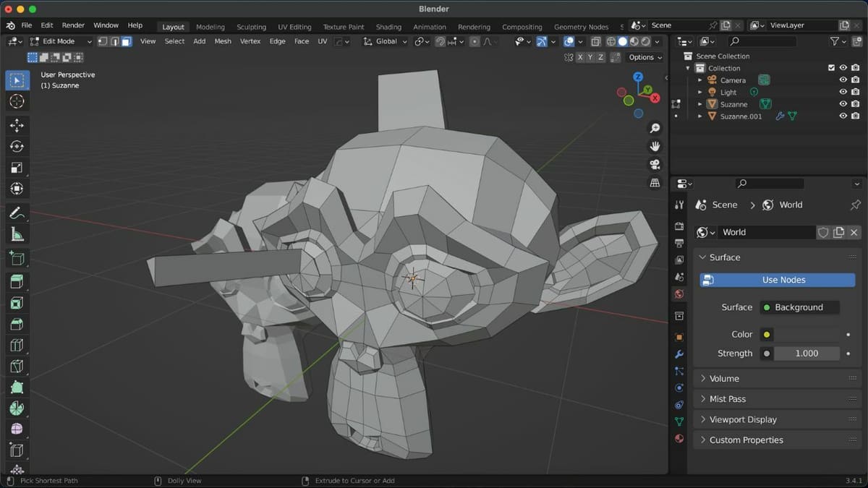The height and width of the screenshot is (488, 868).
Task: Enable edge select mode
Action: [x=114, y=41]
